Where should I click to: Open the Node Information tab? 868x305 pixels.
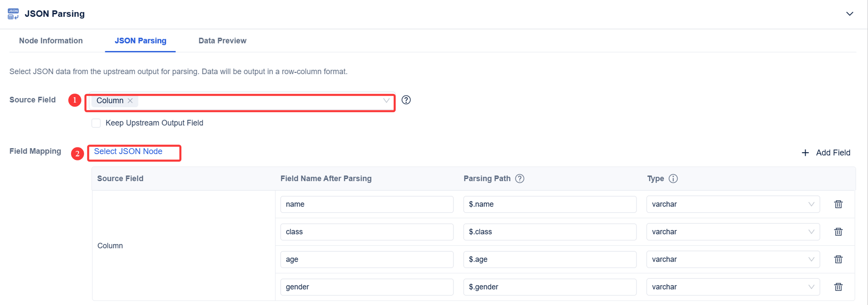(x=51, y=41)
